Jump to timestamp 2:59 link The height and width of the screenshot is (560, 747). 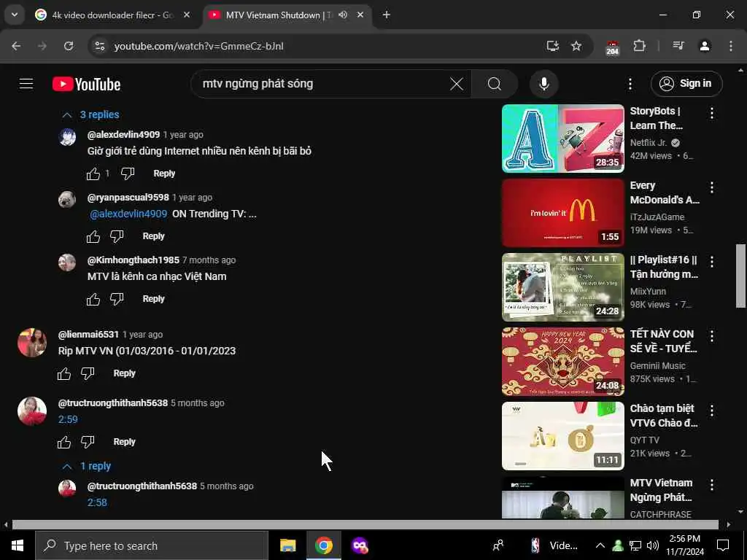[x=68, y=419]
